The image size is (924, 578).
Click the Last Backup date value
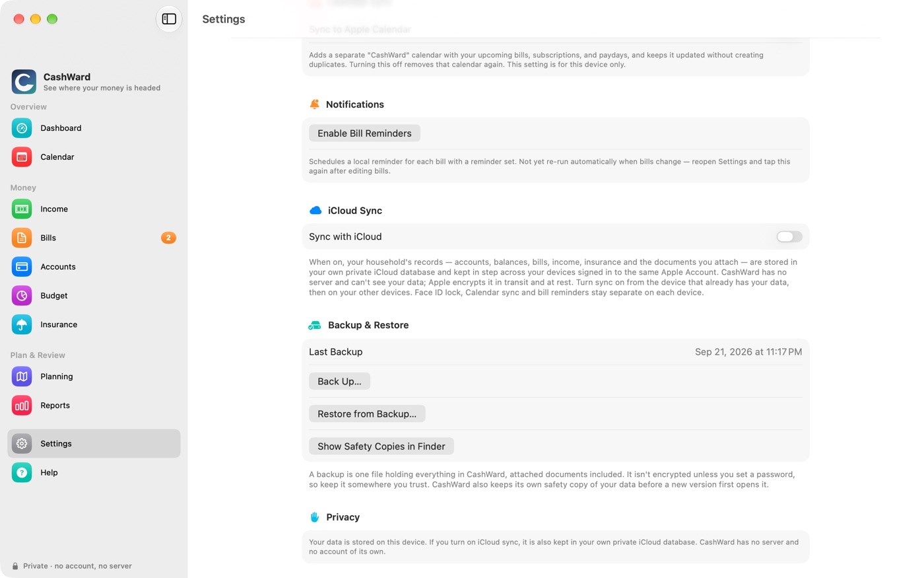748,352
